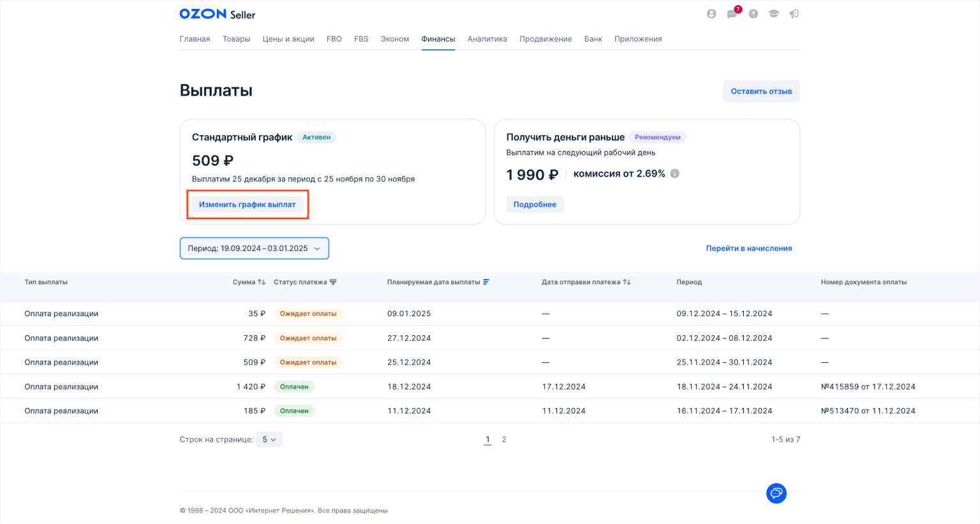980x524 pixels.
Task: Select pagination page 1
Action: (487, 439)
